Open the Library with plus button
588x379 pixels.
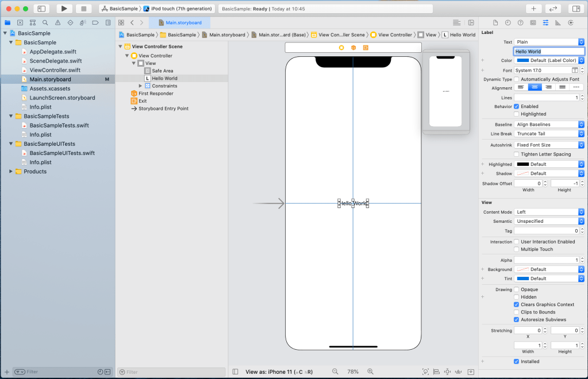click(x=533, y=9)
